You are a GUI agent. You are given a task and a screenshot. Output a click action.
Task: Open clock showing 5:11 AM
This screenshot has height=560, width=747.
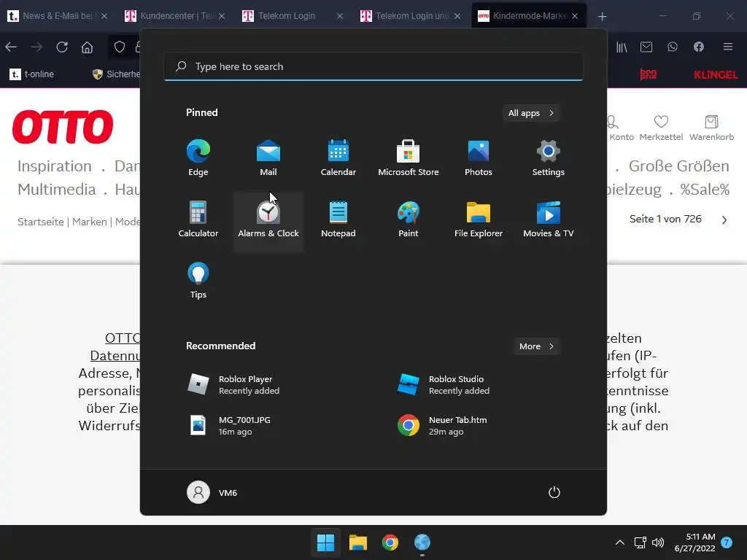pyautogui.click(x=695, y=542)
